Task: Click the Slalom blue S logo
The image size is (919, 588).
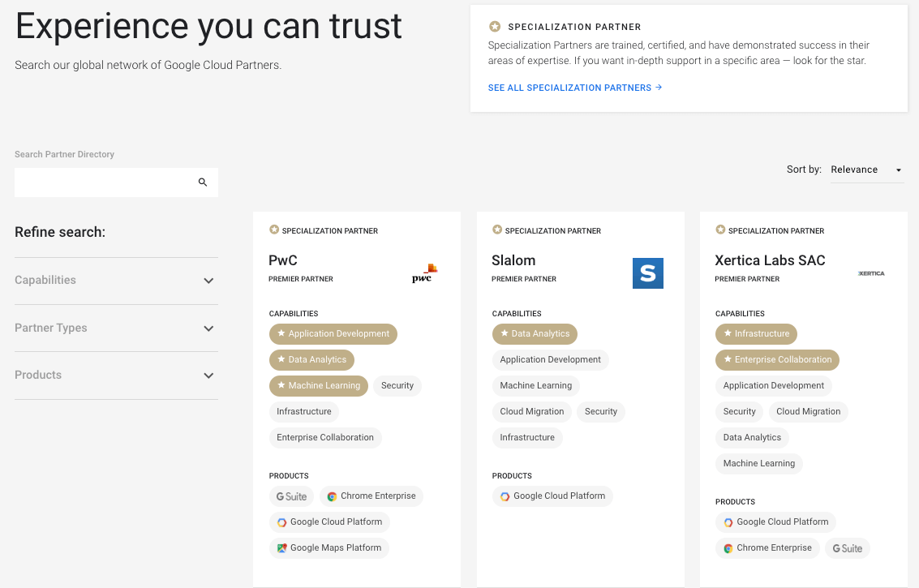Action: (x=647, y=273)
